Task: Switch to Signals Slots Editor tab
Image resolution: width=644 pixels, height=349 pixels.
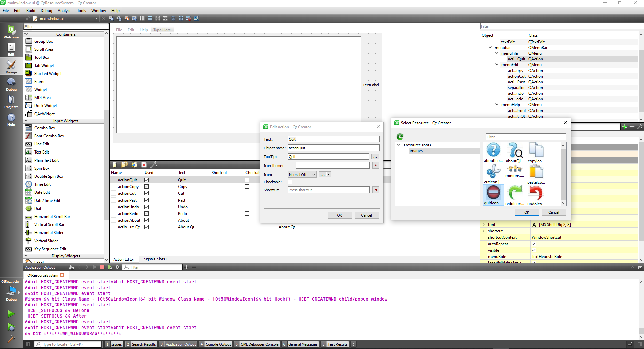Action: pos(157,259)
